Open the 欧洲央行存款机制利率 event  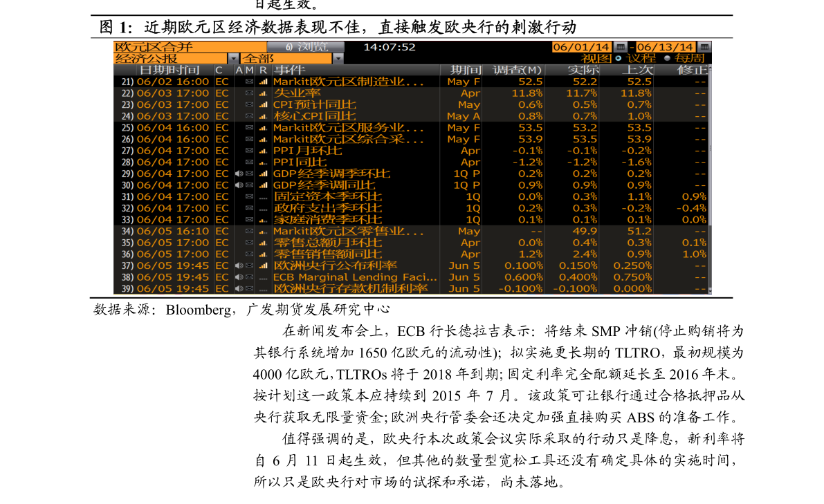tap(351, 289)
